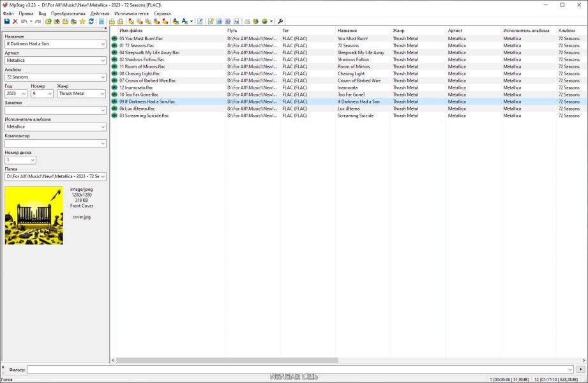Open Options with the wrench icon

pos(280,21)
